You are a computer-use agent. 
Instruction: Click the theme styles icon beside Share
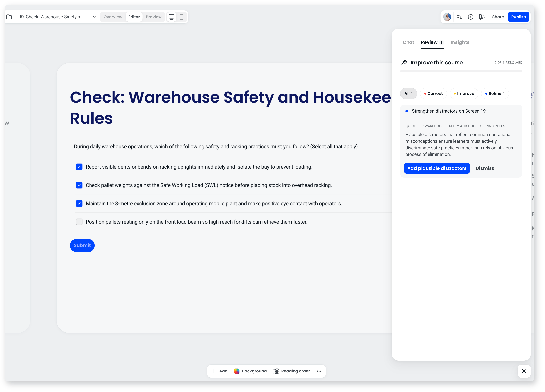[482, 17]
